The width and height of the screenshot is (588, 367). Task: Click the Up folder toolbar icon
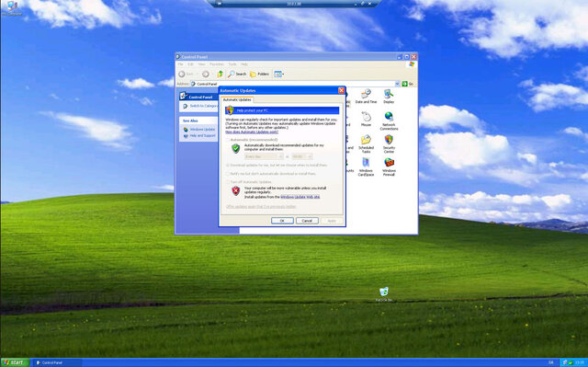coord(220,74)
